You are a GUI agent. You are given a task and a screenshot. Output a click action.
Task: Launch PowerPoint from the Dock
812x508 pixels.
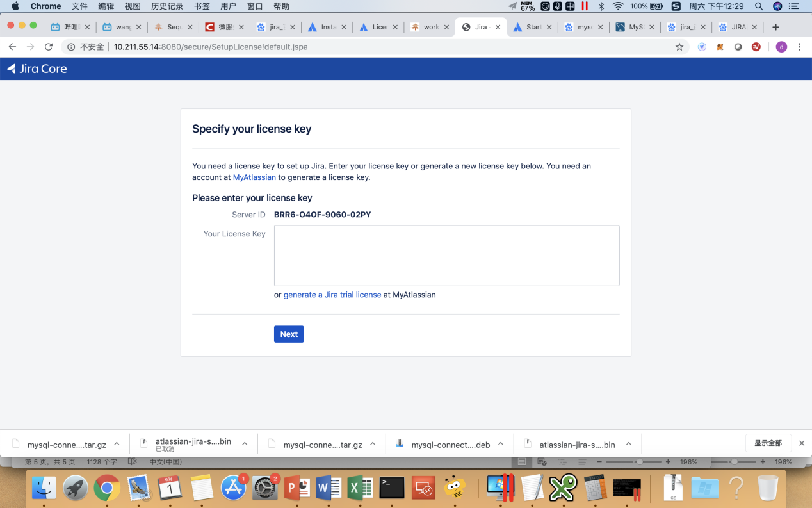click(296, 489)
